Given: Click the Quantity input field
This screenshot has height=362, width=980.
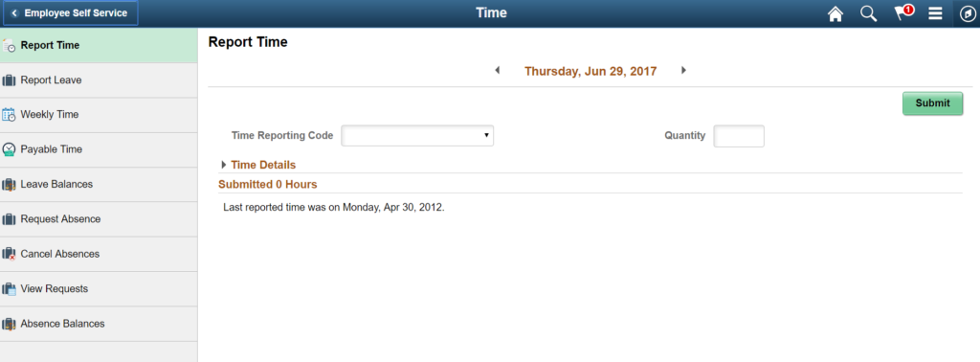Looking at the screenshot, I should pos(739,136).
